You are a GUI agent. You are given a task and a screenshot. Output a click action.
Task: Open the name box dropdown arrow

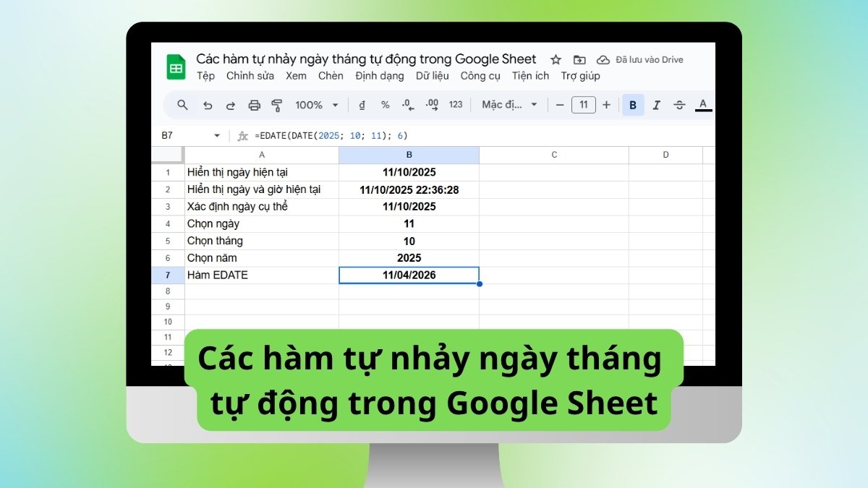point(217,136)
